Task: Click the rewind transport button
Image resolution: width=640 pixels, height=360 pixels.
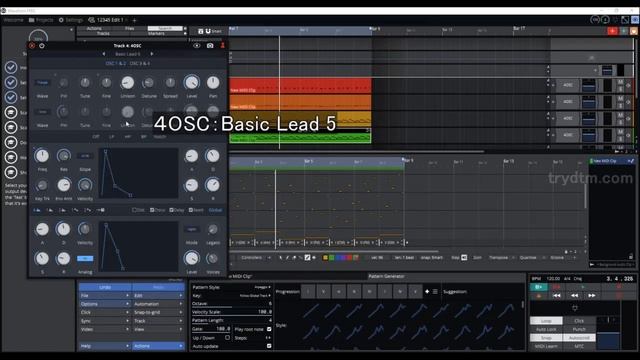Action: pyautogui.click(x=574, y=296)
